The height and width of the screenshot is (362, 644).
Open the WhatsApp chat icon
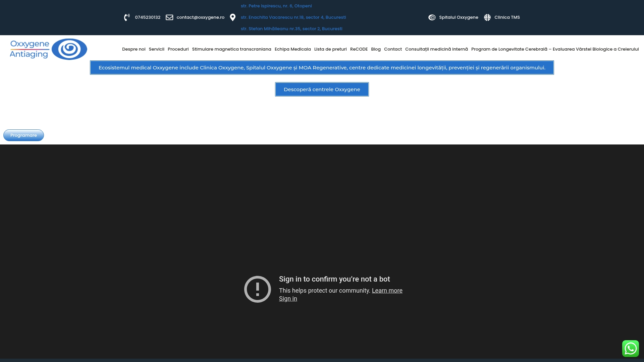[x=631, y=349]
